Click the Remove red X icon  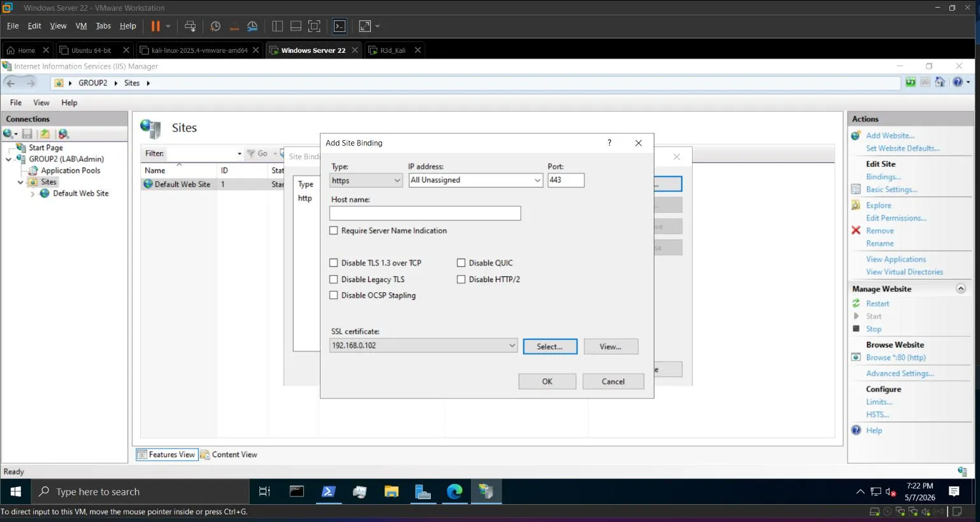click(x=856, y=230)
